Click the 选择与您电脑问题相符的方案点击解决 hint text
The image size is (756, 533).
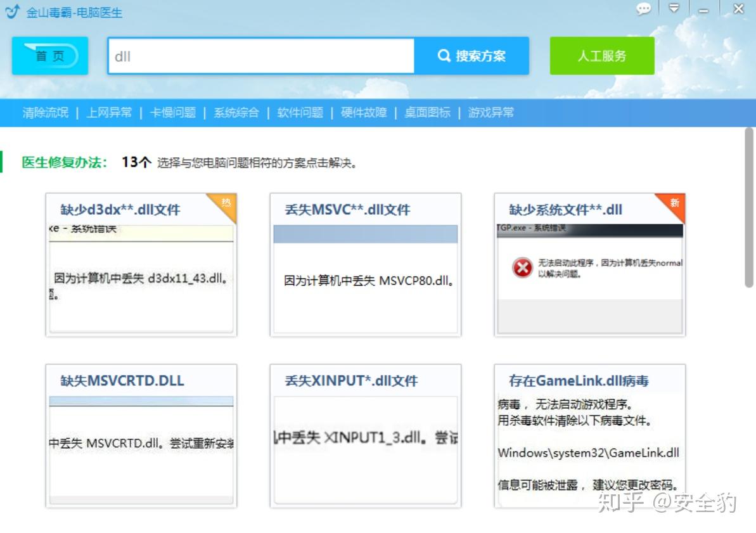(x=257, y=163)
